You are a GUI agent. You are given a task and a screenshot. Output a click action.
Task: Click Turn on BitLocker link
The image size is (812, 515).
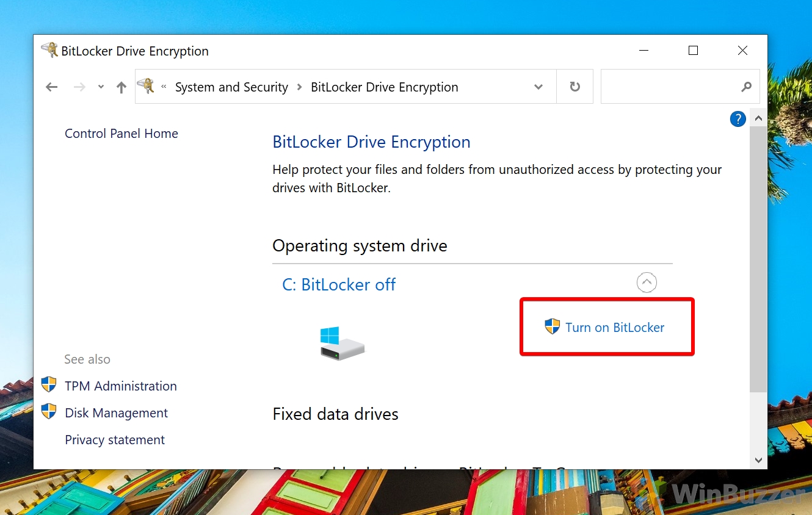click(614, 328)
